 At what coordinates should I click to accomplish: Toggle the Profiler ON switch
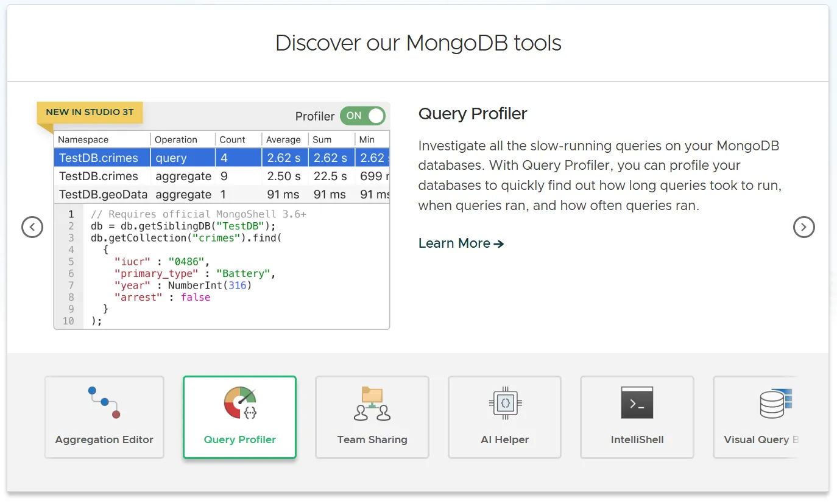[363, 116]
